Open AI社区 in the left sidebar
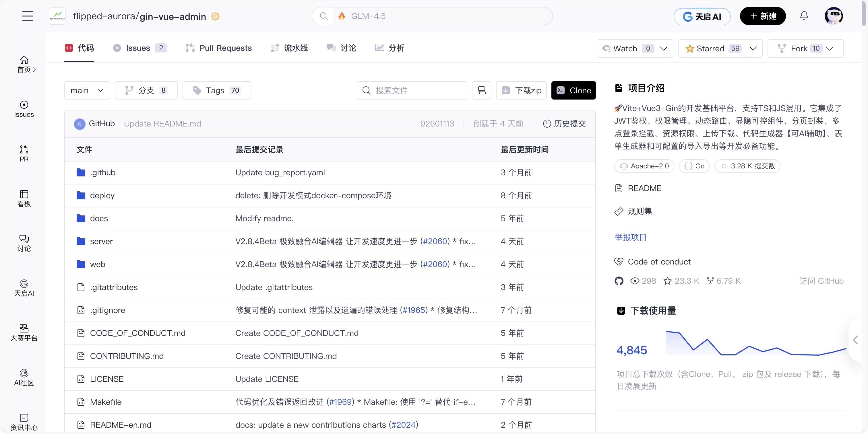This screenshot has width=868, height=434. [24, 378]
